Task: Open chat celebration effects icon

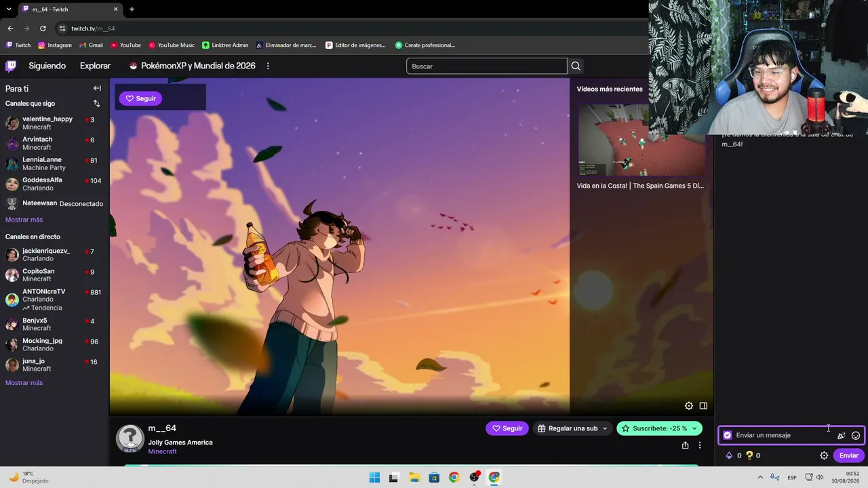Action: pos(842,435)
